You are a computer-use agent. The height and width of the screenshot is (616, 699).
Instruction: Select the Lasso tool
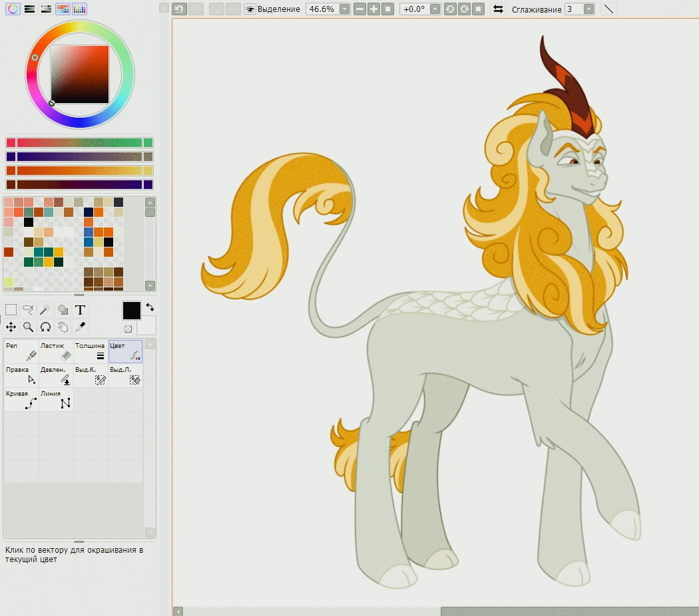point(28,309)
